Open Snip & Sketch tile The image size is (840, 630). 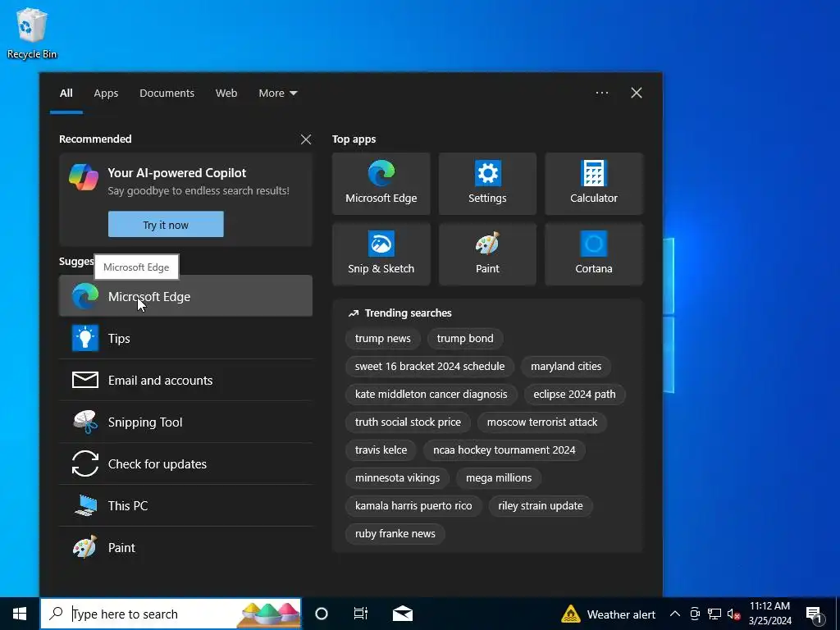tap(381, 254)
